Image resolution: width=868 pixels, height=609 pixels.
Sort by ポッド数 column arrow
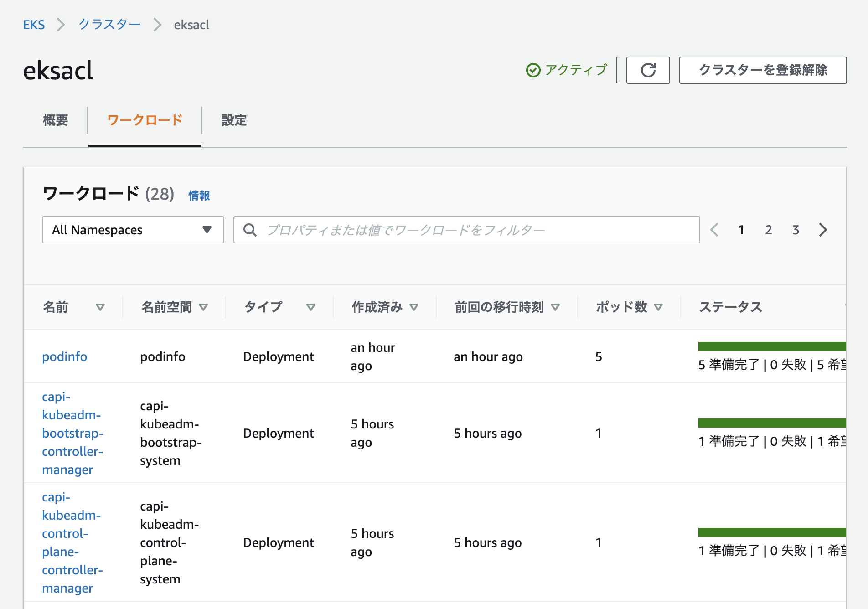pyautogui.click(x=658, y=307)
